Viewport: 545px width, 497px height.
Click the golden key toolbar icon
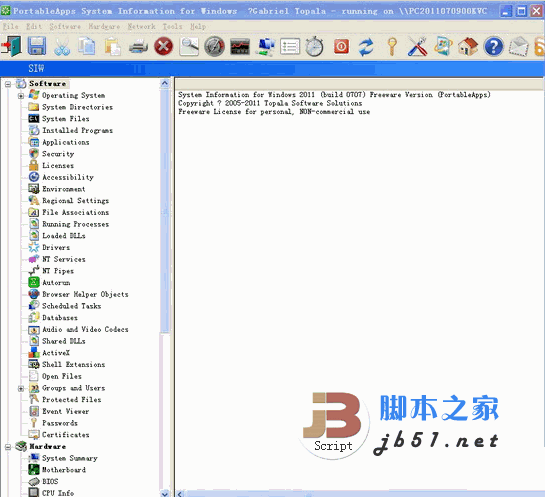coord(392,47)
